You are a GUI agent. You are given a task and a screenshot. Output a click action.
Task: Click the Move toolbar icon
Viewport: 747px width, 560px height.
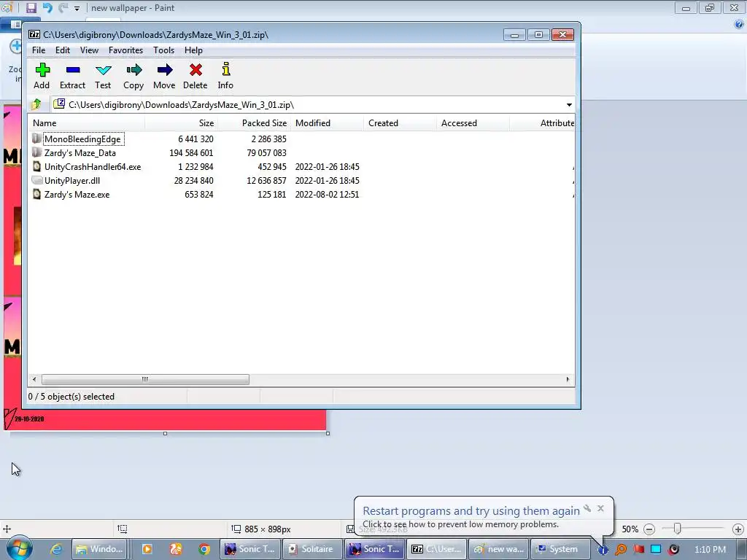[164, 76]
